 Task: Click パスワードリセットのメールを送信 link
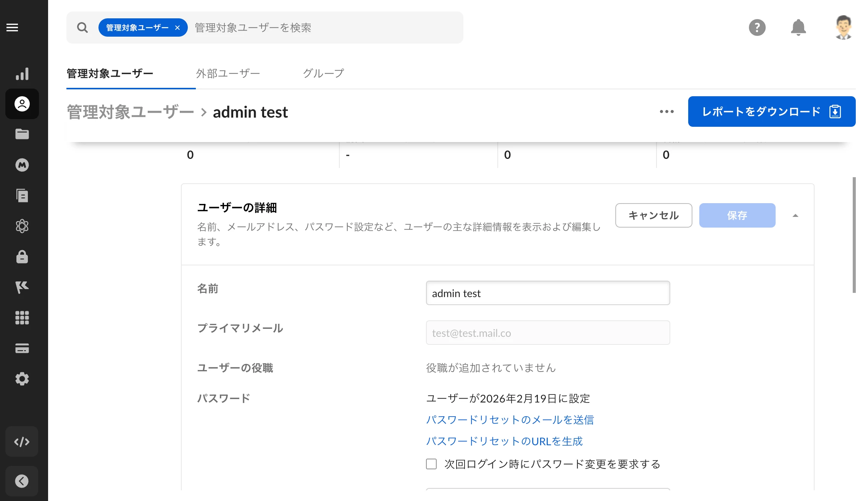click(510, 420)
